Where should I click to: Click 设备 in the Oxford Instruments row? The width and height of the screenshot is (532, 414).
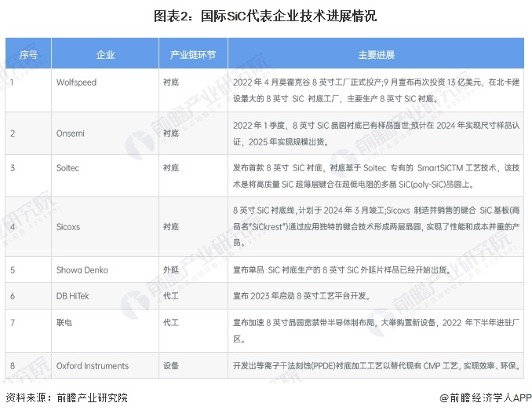click(171, 366)
